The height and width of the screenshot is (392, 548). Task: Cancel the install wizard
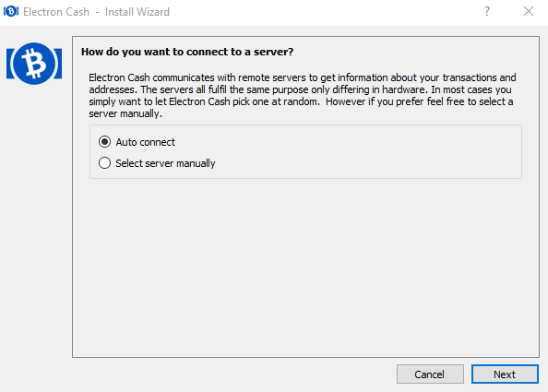430,374
